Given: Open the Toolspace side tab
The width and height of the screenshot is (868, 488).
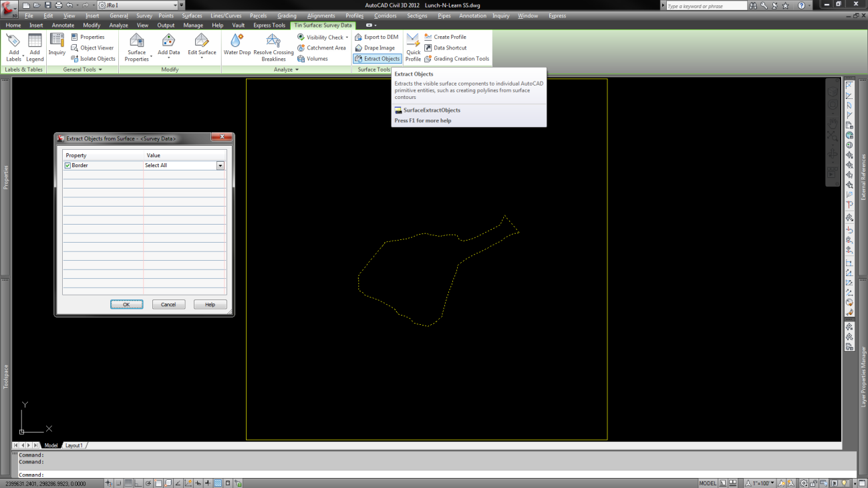Looking at the screenshot, I should click(x=6, y=376).
